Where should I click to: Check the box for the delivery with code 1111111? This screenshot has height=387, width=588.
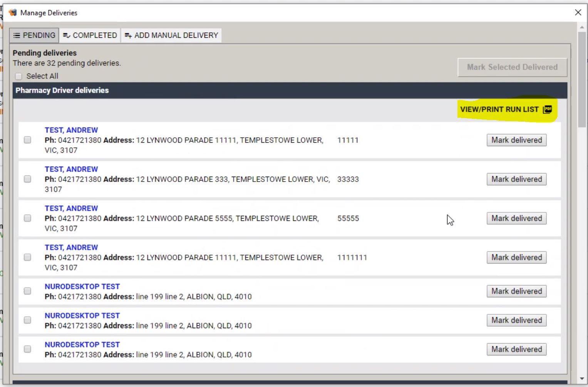(27, 257)
